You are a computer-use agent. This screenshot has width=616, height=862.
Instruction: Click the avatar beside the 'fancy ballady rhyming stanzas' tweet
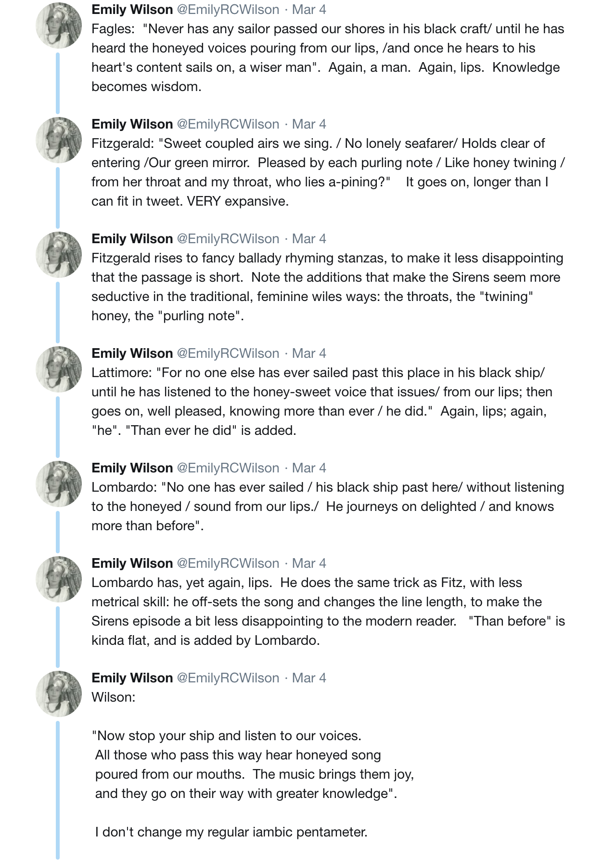coord(59,255)
